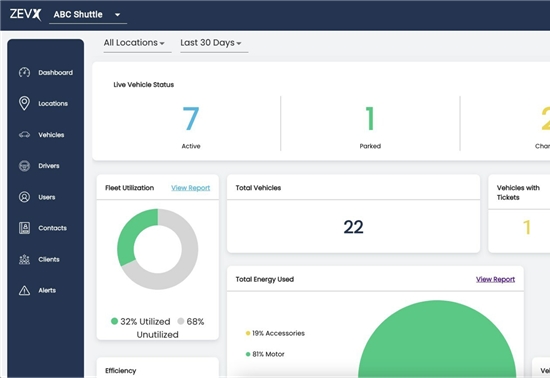This screenshot has height=378, width=550.
Task: Select the Clients group icon
Action: 24,259
